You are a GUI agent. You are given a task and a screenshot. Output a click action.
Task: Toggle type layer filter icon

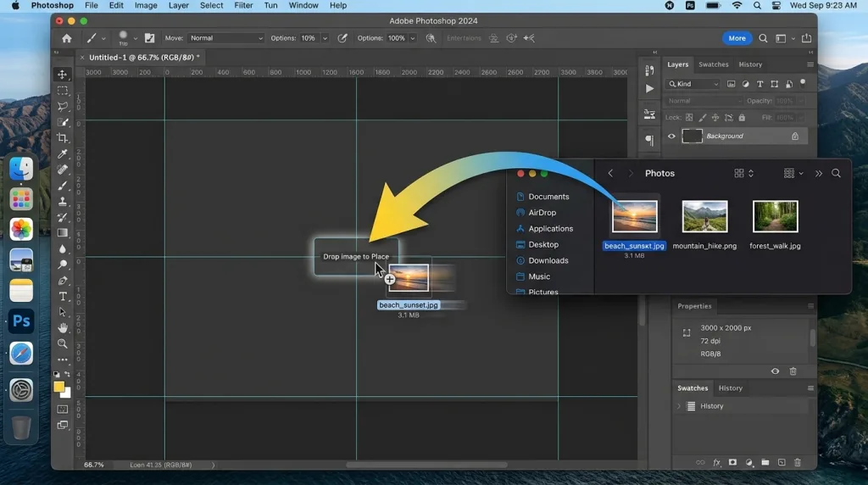pos(760,84)
